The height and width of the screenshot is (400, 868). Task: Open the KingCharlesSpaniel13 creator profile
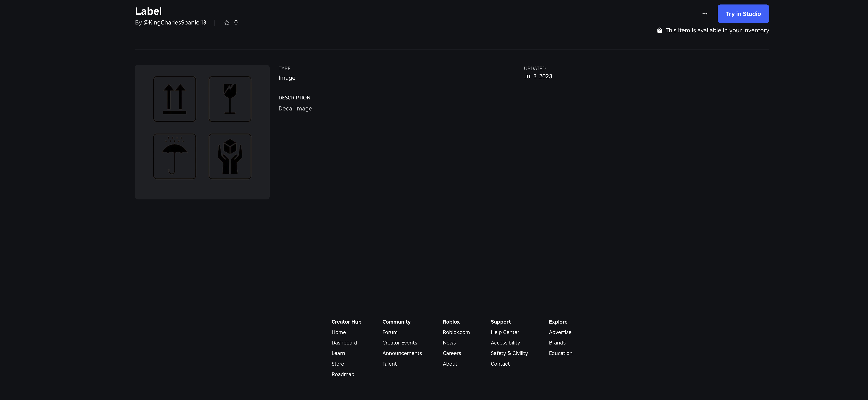coord(174,23)
